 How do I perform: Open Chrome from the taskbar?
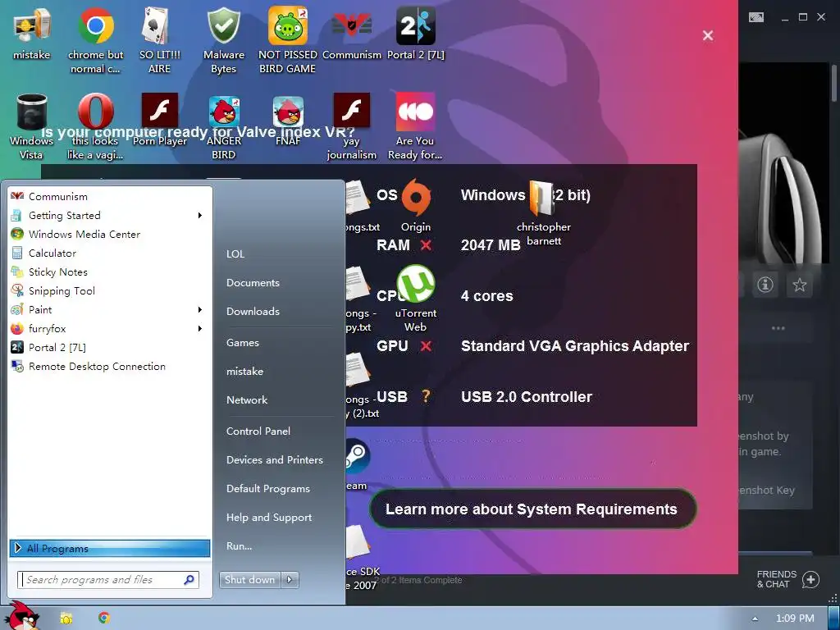[104, 619]
